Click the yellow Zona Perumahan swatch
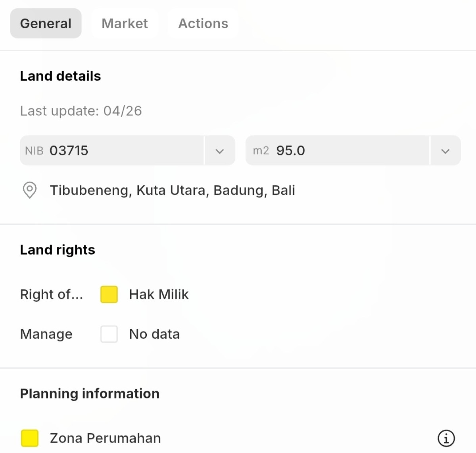 click(30, 438)
